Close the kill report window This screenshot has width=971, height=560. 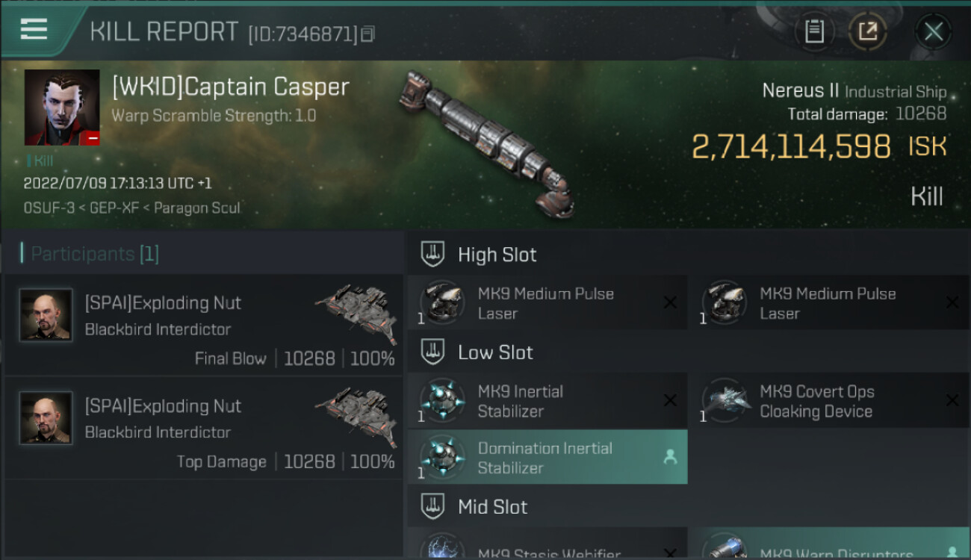933,31
